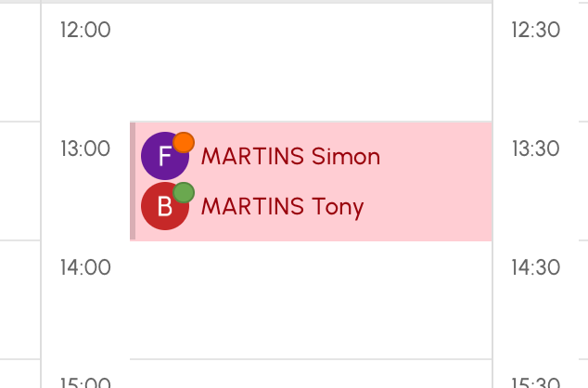Click the 15:30 time label
Viewport: 588px width, 388px height.
[536, 382]
